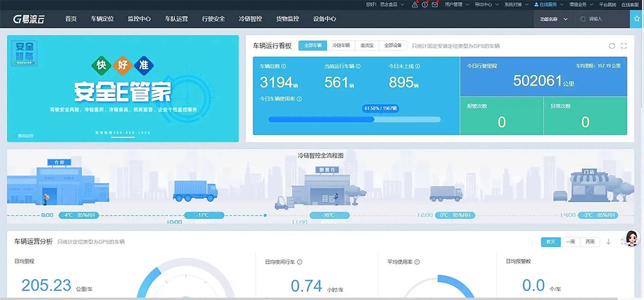Click the 平台跳转 link
The height and width of the screenshot is (300, 644).
point(608,5)
